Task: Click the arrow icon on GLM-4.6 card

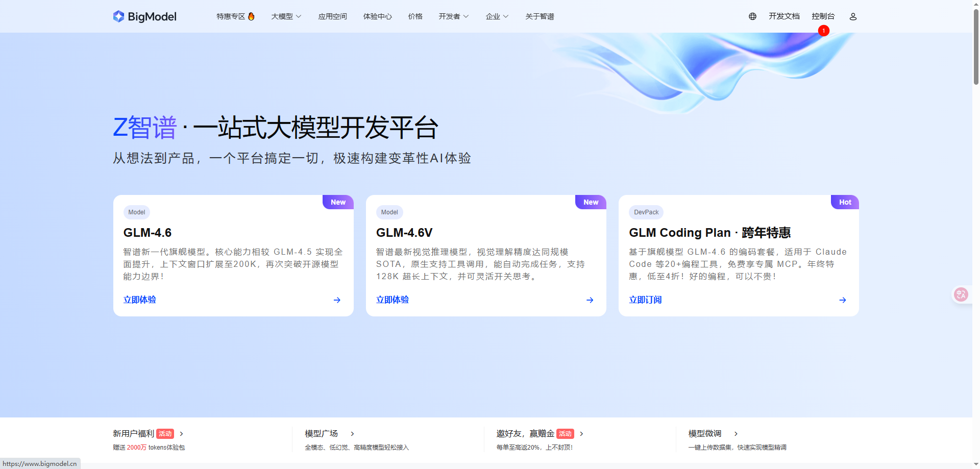Action: click(337, 300)
